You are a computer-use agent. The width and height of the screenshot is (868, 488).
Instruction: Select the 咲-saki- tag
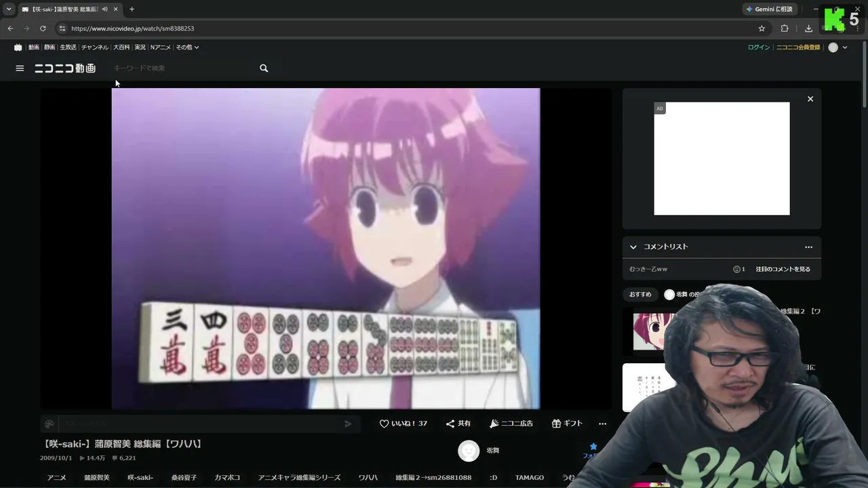140,478
